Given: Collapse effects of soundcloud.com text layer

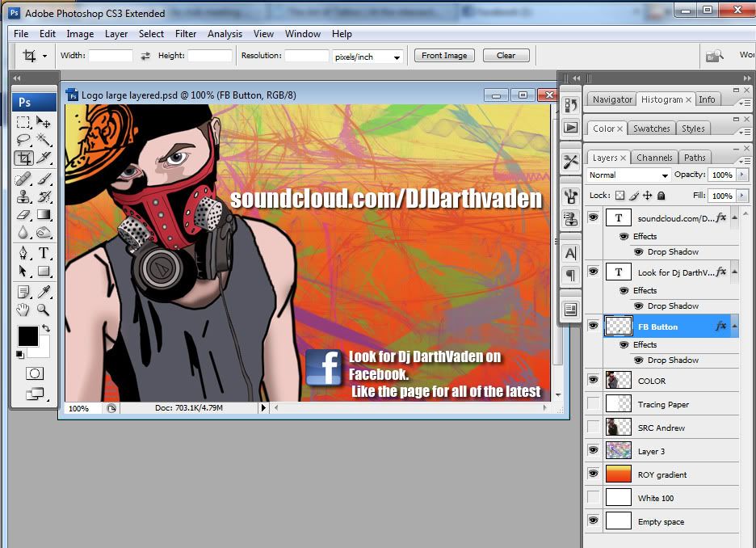Looking at the screenshot, I should [x=734, y=218].
